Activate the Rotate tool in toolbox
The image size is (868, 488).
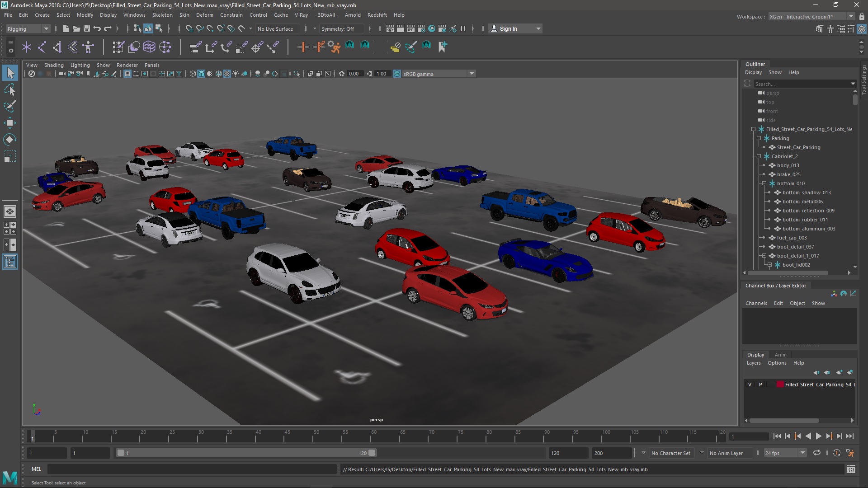10,140
